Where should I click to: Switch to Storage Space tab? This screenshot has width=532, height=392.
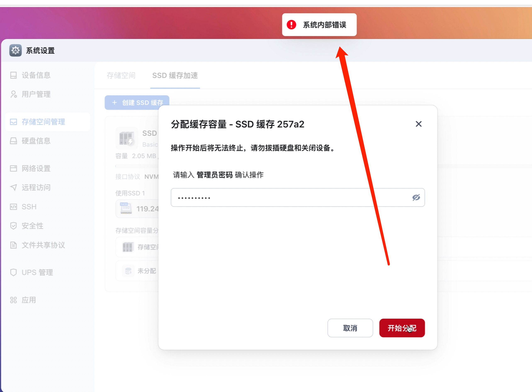coord(121,75)
